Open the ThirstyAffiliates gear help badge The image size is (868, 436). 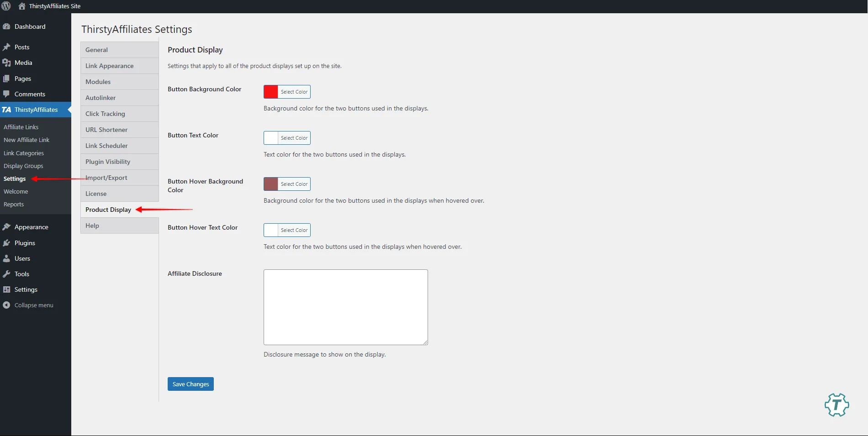836,404
